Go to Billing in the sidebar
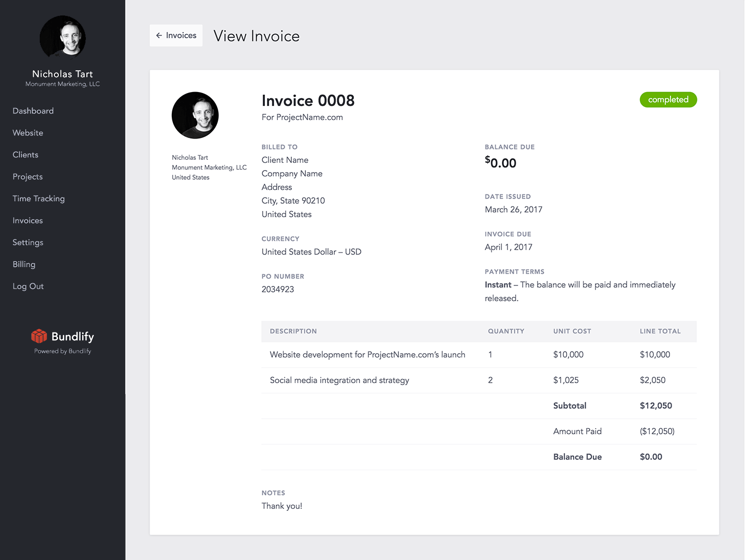Image resolution: width=745 pixels, height=560 pixels. click(24, 264)
